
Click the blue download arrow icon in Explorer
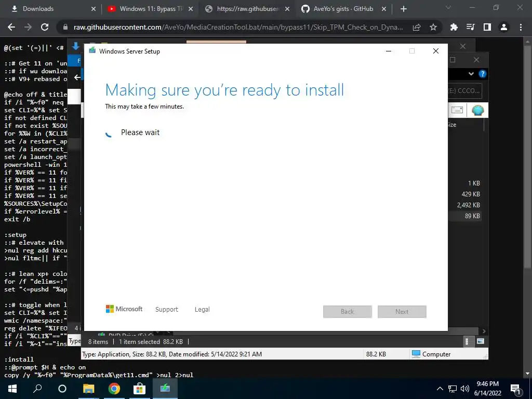pos(76,47)
